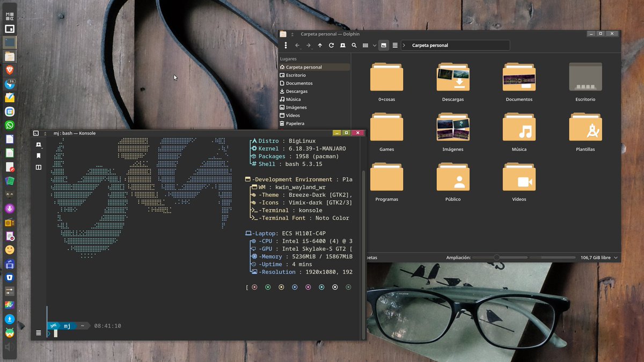Expand the view mode dropdown arrow in Dolphin

pyautogui.click(x=374, y=46)
